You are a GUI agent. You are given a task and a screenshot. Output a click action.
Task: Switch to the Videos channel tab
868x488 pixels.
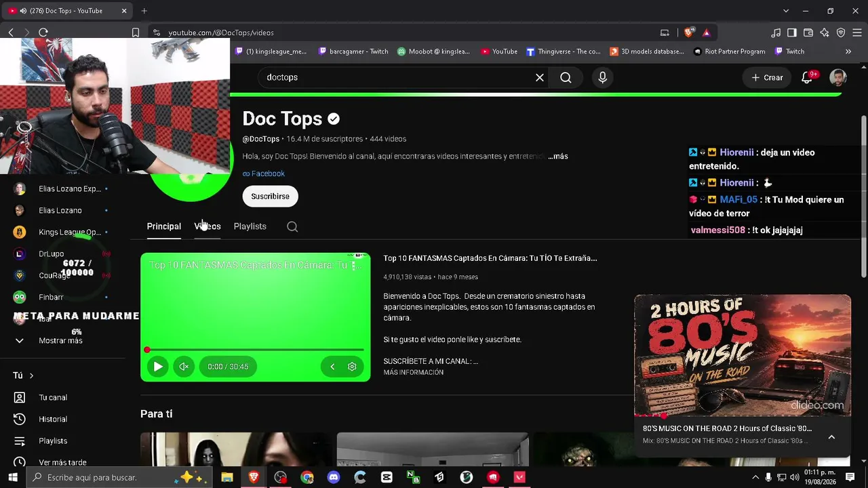click(x=208, y=226)
